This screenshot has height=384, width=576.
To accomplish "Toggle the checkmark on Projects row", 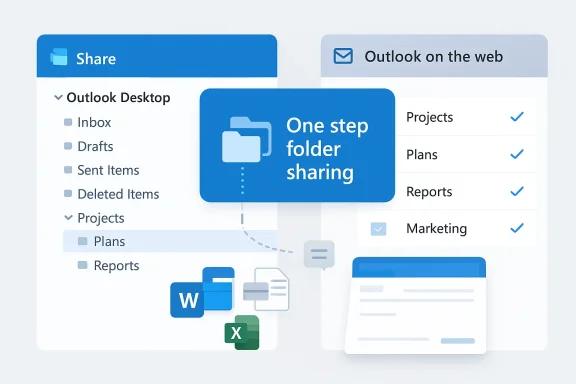I will click(517, 117).
